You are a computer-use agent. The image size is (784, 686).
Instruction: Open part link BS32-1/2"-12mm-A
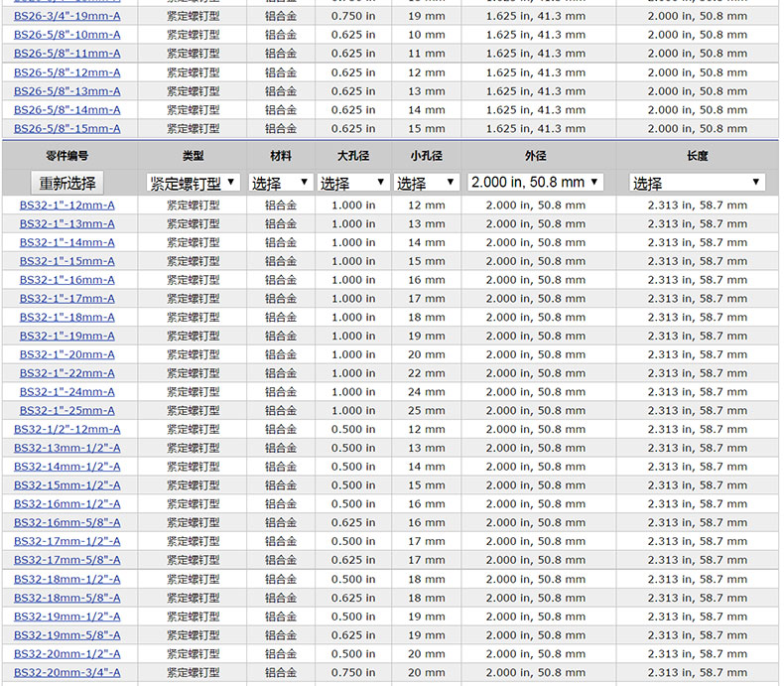tap(67, 430)
